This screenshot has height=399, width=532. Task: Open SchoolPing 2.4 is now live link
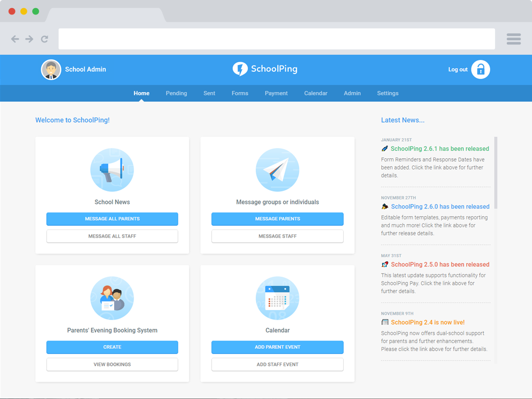(427, 322)
